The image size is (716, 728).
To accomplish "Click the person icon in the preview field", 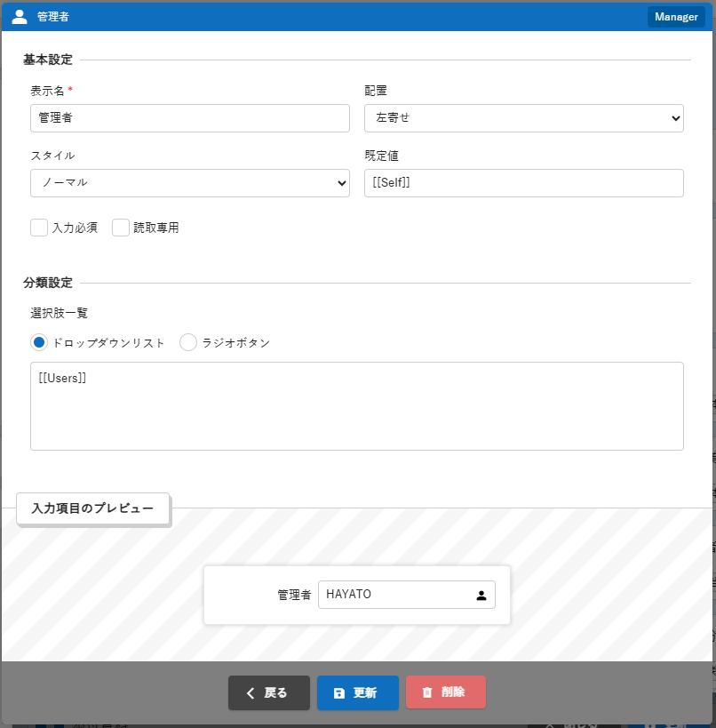I will (x=481, y=596).
